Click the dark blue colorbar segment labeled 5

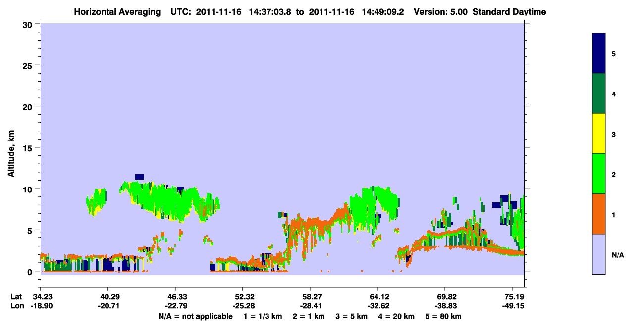pyautogui.click(x=599, y=53)
